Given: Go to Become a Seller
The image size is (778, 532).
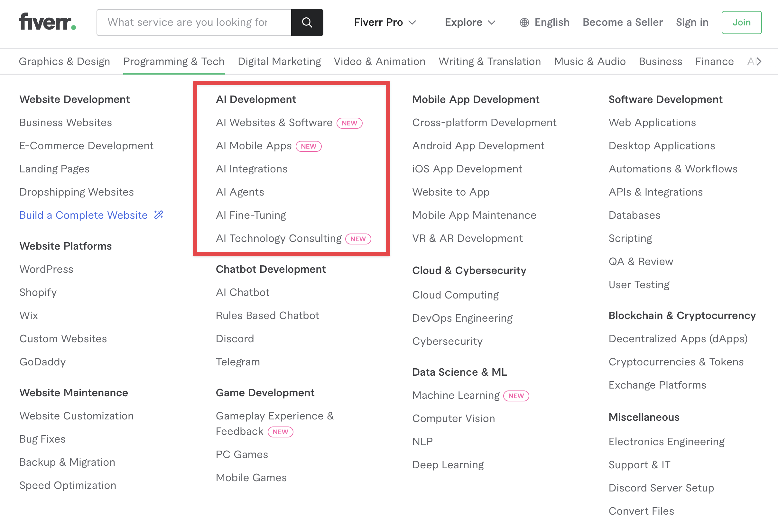Looking at the screenshot, I should (622, 23).
